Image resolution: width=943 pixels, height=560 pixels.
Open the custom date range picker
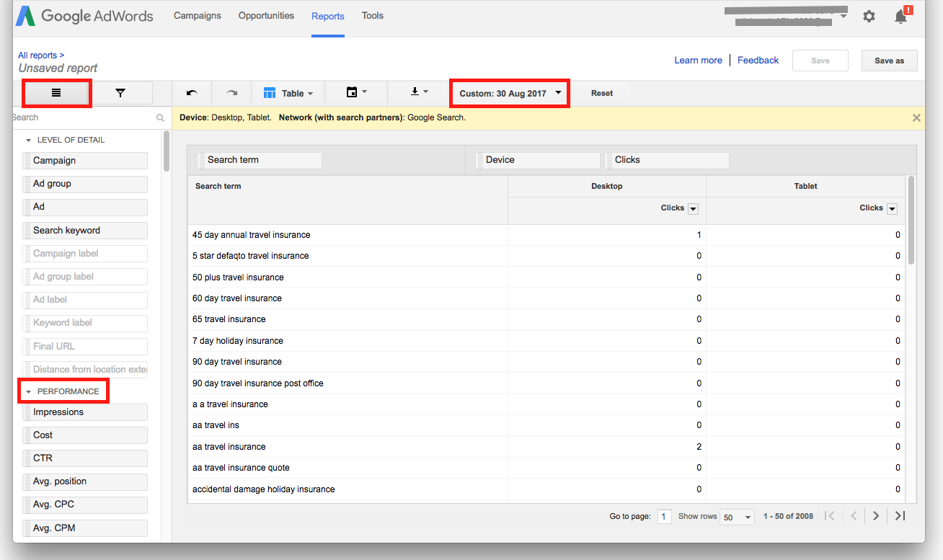pyautogui.click(x=510, y=94)
